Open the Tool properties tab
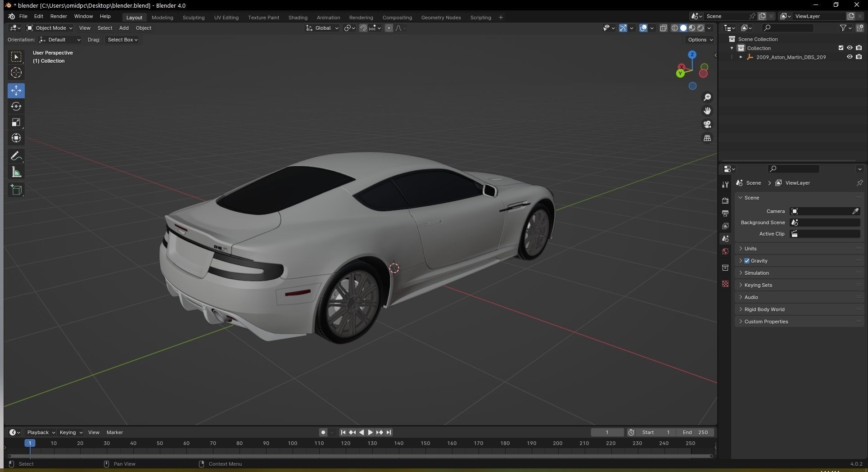 [x=725, y=185]
